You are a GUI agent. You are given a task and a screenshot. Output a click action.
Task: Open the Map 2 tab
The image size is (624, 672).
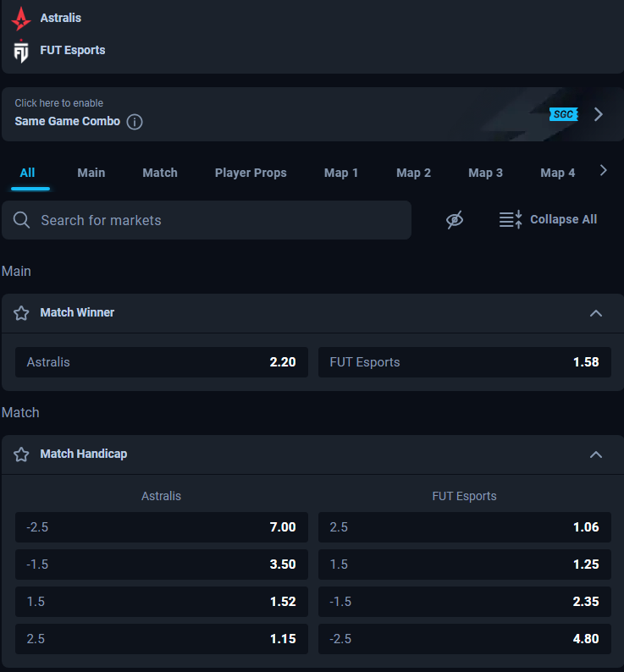tap(413, 173)
